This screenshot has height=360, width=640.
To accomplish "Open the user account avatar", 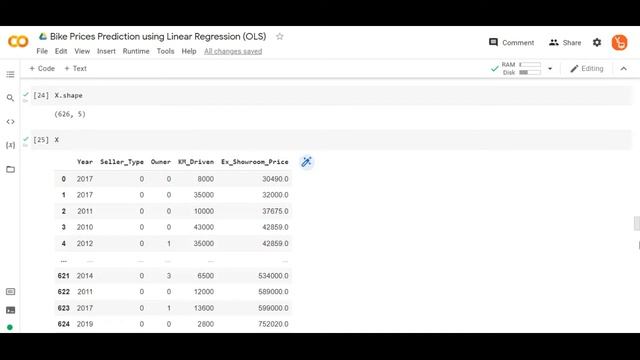I will 619,42.
